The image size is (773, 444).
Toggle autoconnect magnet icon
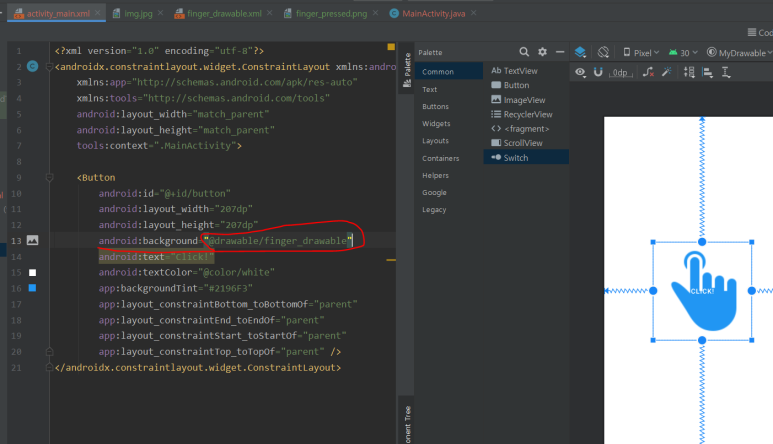pyautogui.click(x=598, y=72)
